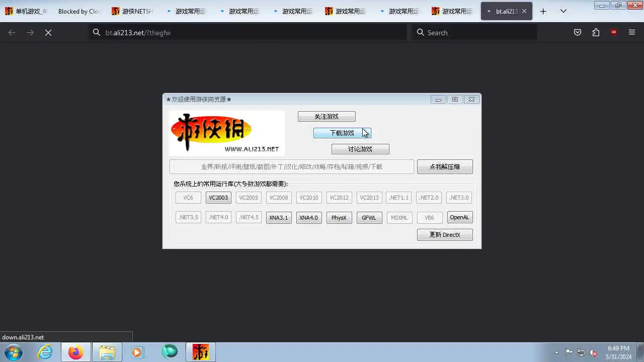Open the Firefox hamburger application menu
Image resolution: width=644 pixels, height=362 pixels.
(632, 32)
